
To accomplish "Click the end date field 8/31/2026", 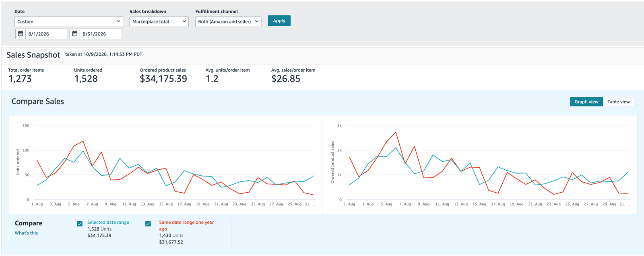I will (101, 34).
